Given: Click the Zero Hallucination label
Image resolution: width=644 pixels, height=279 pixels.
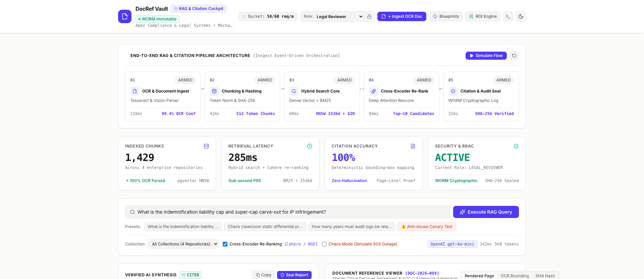Looking at the screenshot, I should point(349,181).
